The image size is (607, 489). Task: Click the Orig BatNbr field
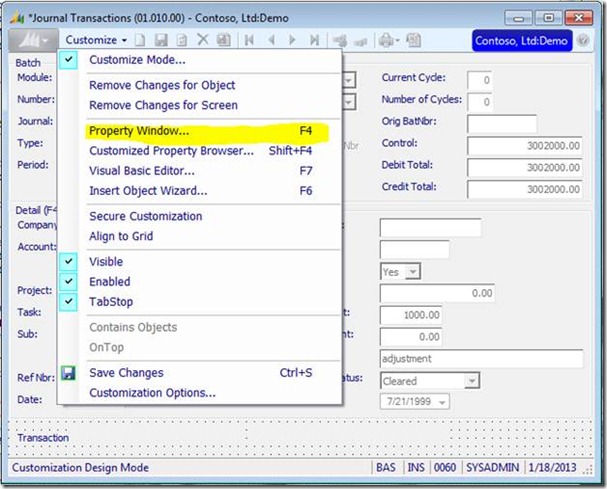tap(502, 124)
